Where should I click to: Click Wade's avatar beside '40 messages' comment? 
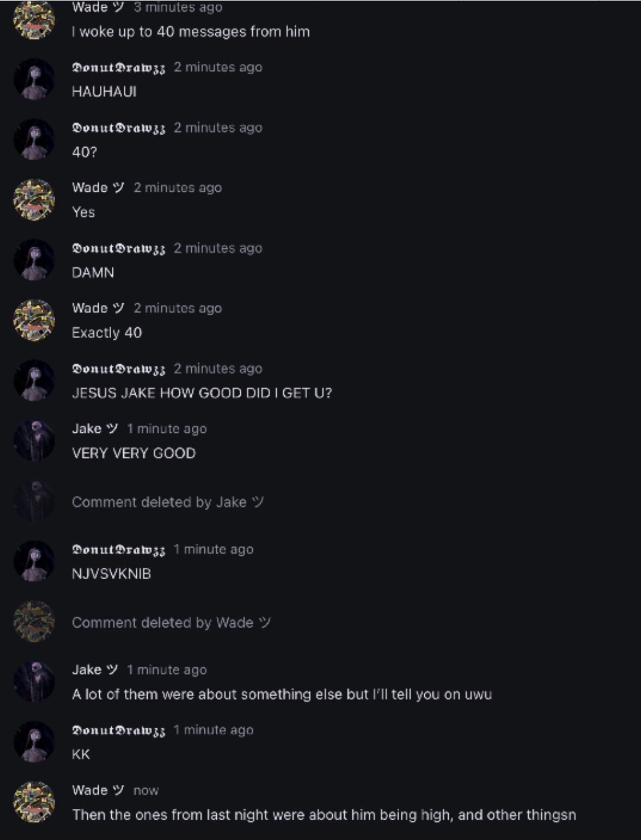point(34,19)
